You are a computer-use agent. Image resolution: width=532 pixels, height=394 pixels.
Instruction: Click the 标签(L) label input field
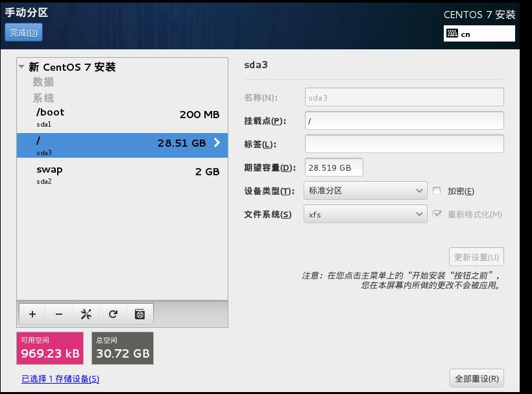coord(404,144)
